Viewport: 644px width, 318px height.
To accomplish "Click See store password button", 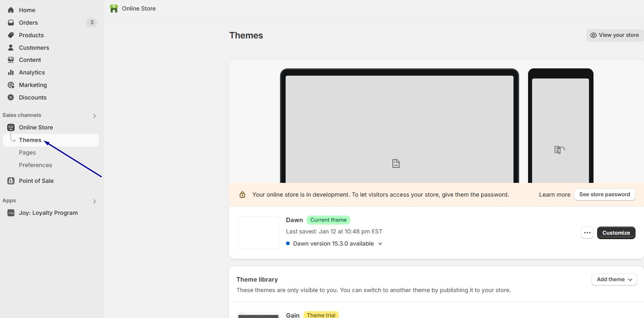I will pos(604,195).
